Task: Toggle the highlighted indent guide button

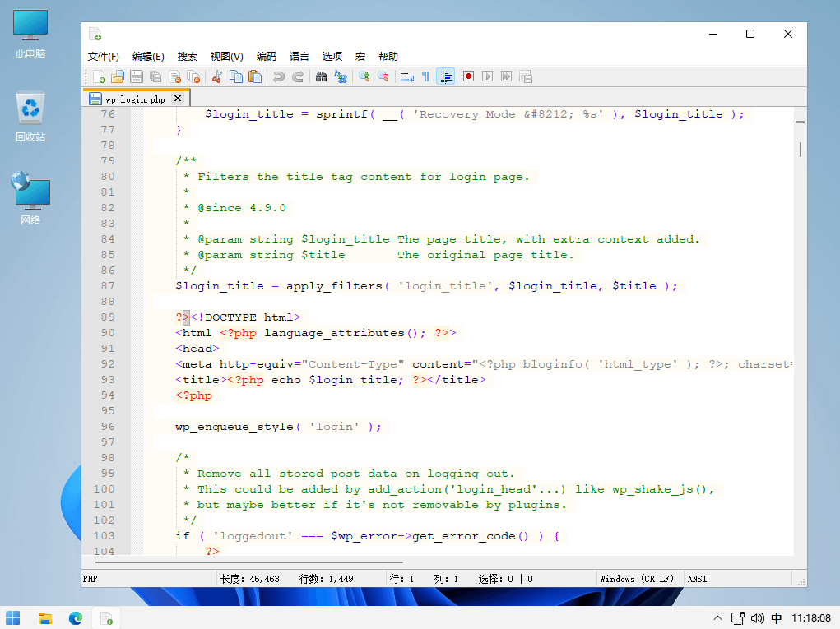Action: (446, 76)
